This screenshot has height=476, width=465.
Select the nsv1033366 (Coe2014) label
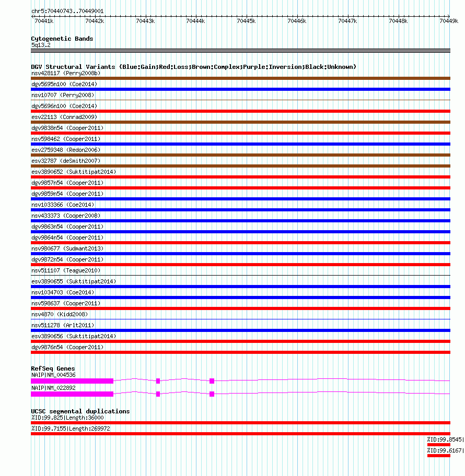63,205
